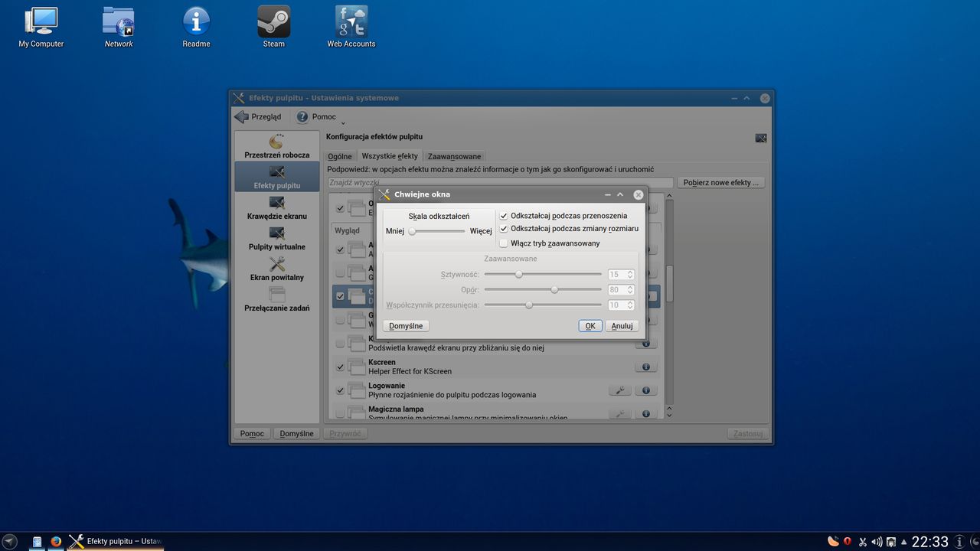The image size is (980, 551).
Task: Select Przełączanie zadań in the sidebar
Action: pos(277,299)
